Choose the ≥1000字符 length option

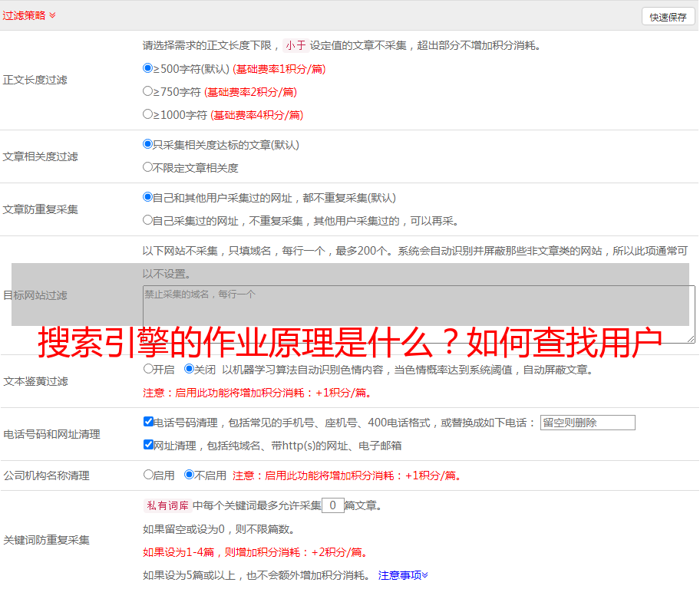pos(148,114)
